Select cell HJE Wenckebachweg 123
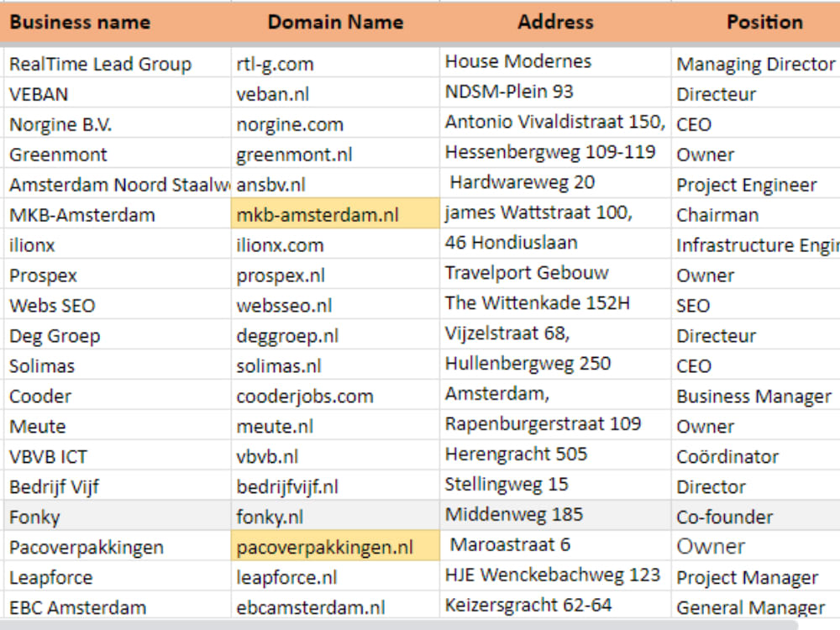Viewport: 840px width, 630px height. (555, 576)
